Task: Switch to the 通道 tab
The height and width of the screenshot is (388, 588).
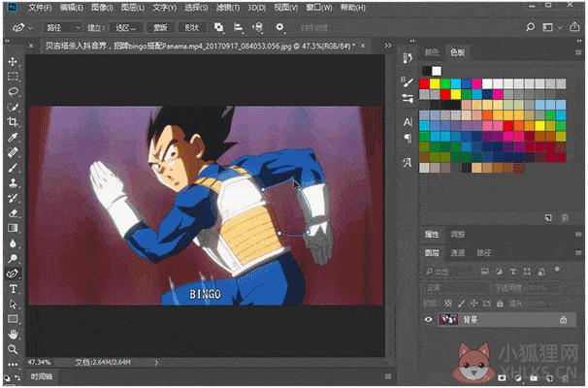Action: 457,253
